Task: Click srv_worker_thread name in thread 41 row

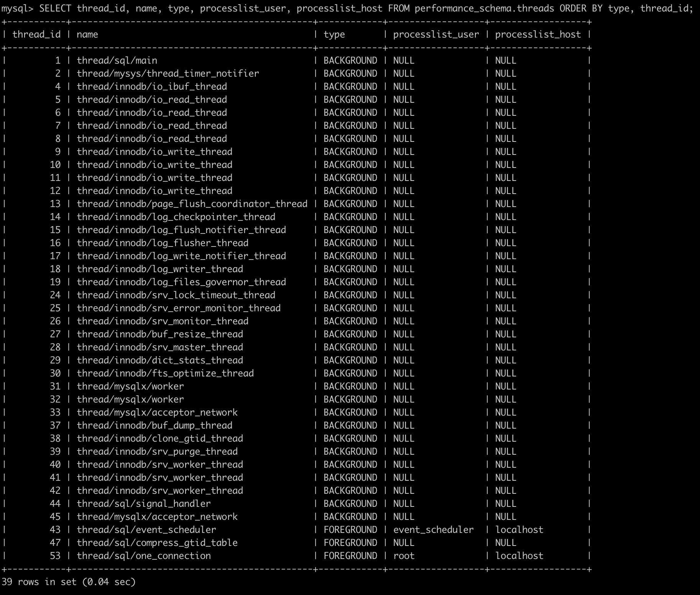Action: click(160, 478)
